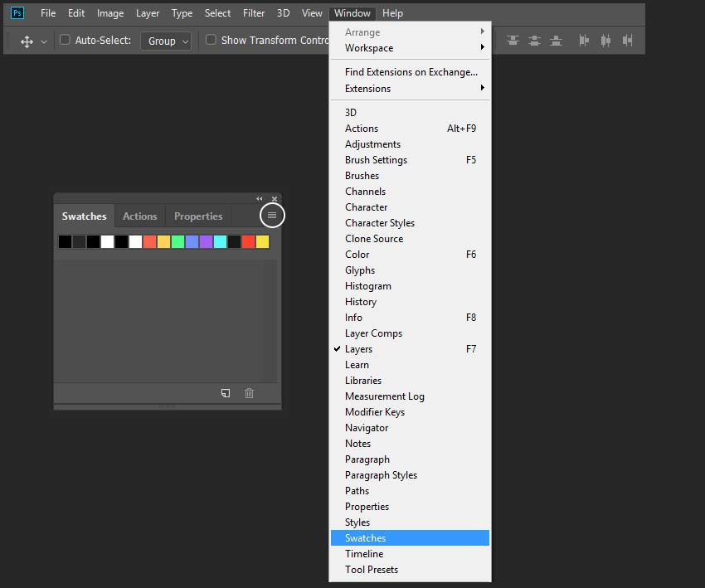Pick the green swatch
The width and height of the screenshot is (705, 588).
(x=178, y=242)
